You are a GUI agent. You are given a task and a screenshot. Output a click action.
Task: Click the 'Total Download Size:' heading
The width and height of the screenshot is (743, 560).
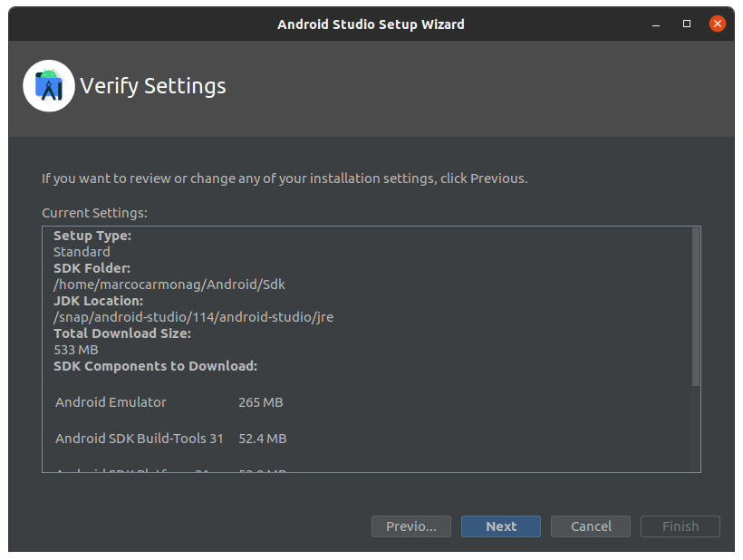tap(122, 333)
